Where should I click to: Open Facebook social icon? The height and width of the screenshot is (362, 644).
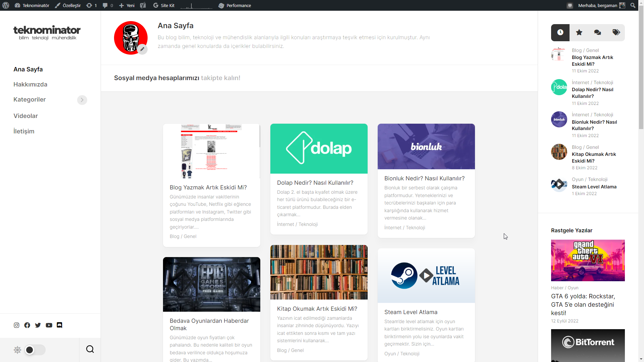point(27,325)
